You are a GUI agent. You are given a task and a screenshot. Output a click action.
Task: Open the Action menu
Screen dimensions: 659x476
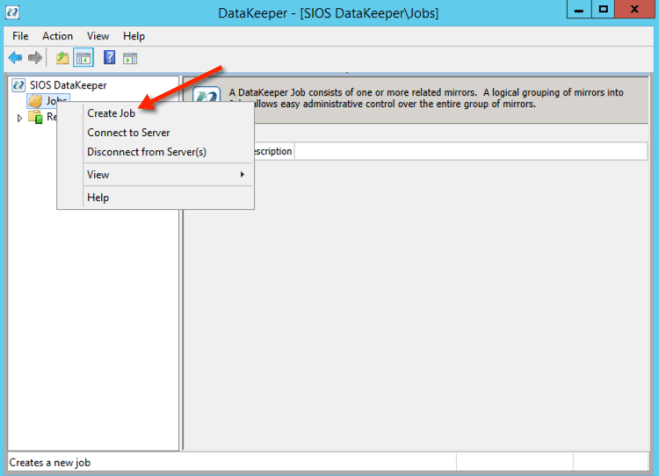(x=57, y=36)
